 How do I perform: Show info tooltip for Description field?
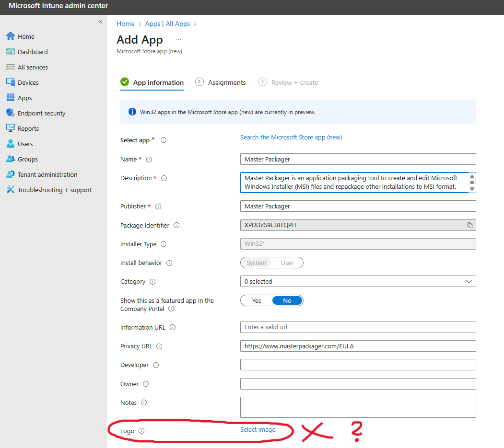[x=164, y=178]
